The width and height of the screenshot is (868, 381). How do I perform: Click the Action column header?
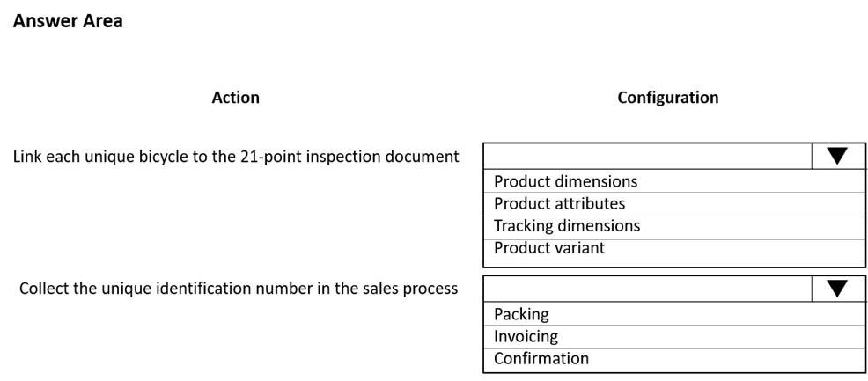[x=235, y=98]
